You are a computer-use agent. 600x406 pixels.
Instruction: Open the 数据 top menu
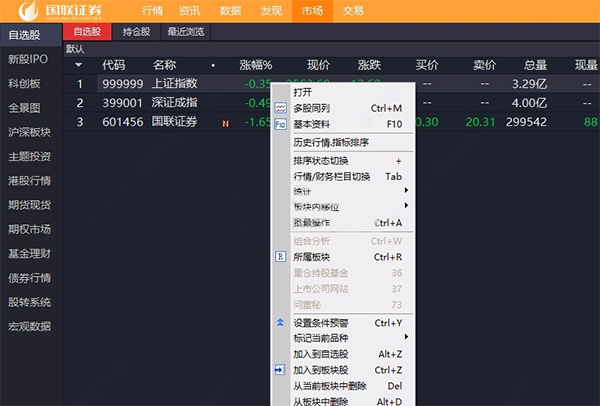230,11
